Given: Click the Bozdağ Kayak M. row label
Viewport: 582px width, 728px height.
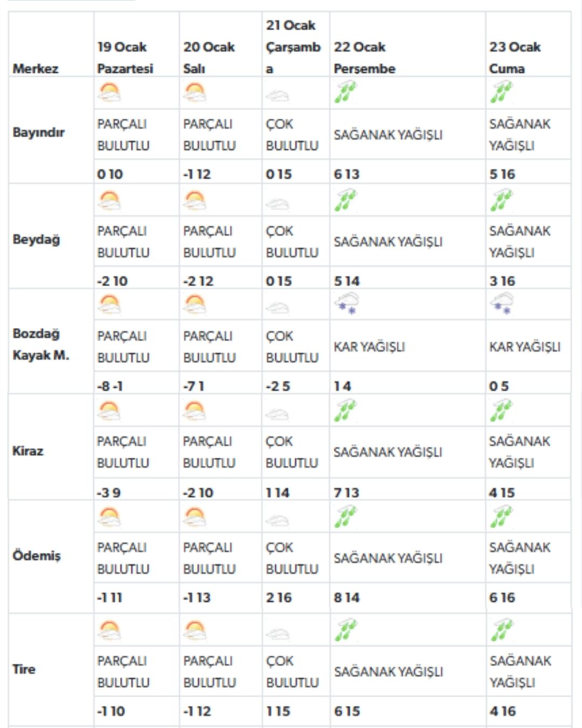Looking at the screenshot, I should click(x=41, y=344).
